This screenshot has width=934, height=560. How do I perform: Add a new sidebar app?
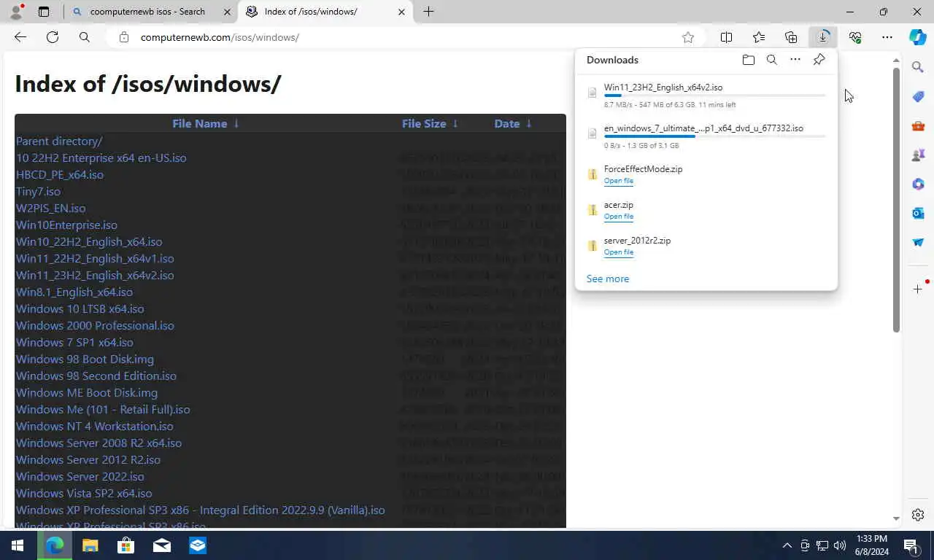[918, 289]
